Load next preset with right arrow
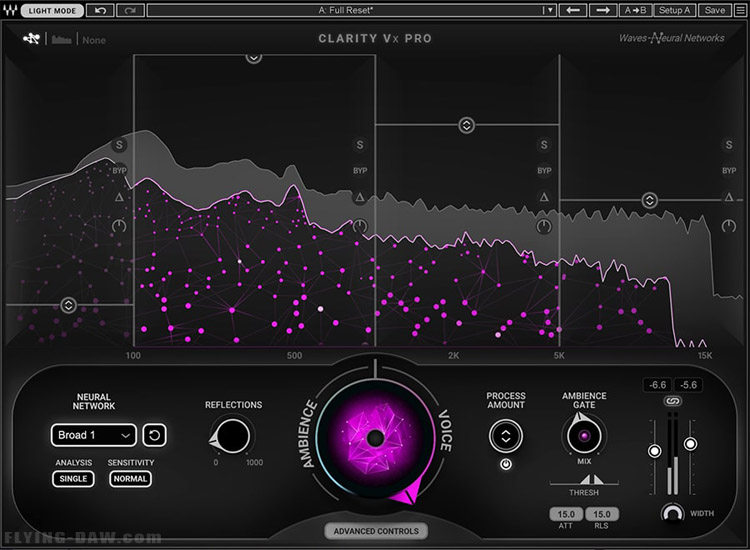 (603, 10)
